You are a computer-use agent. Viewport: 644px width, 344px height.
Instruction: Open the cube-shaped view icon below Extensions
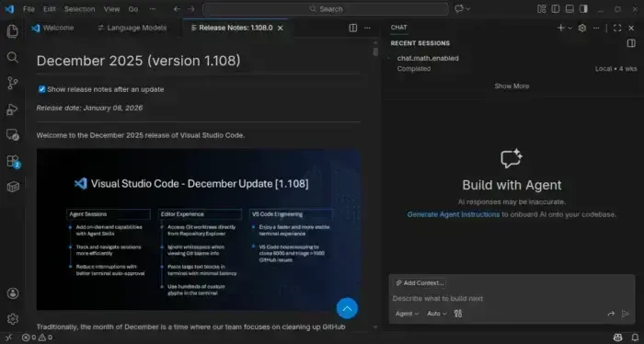coord(13,187)
